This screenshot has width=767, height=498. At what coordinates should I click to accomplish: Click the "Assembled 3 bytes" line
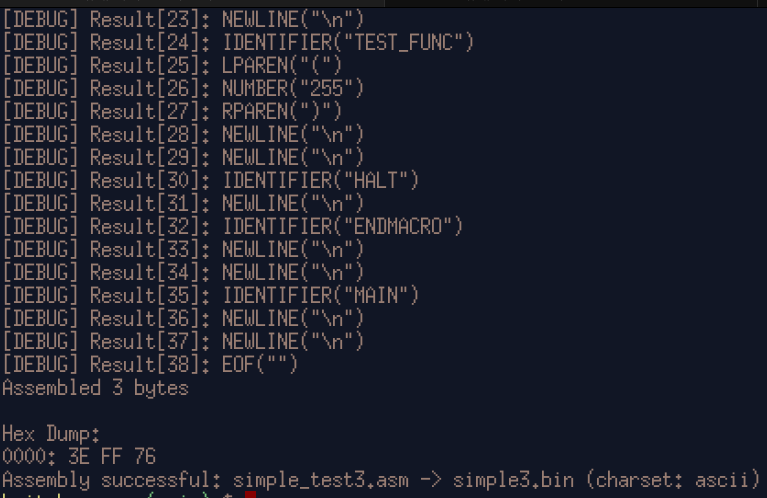pyautogui.click(x=95, y=387)
